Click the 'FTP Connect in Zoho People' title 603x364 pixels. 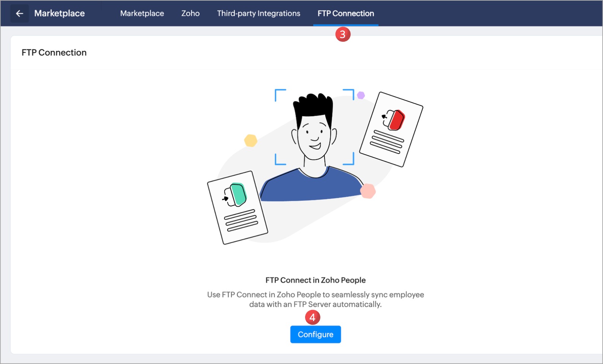(315, 280)
